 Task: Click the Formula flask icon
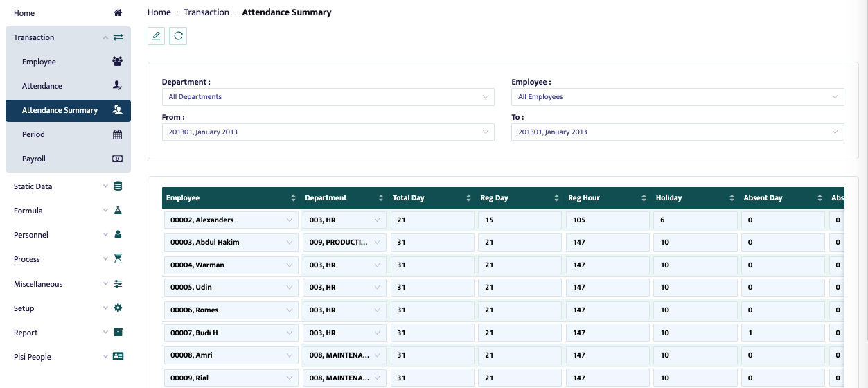(x=118, y=211)
